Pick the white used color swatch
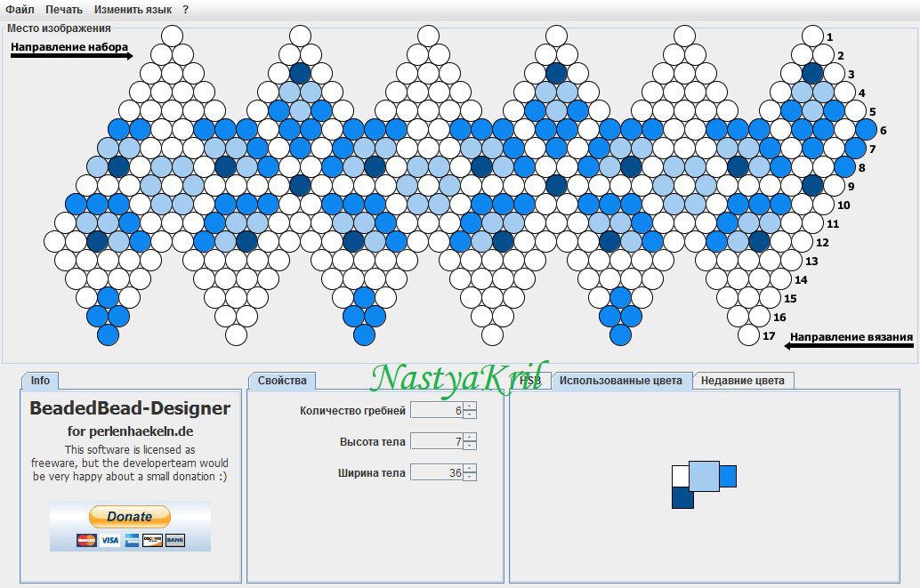Image resolution: width=920 pixels, height=588 pixels. [x=680, y=477]
